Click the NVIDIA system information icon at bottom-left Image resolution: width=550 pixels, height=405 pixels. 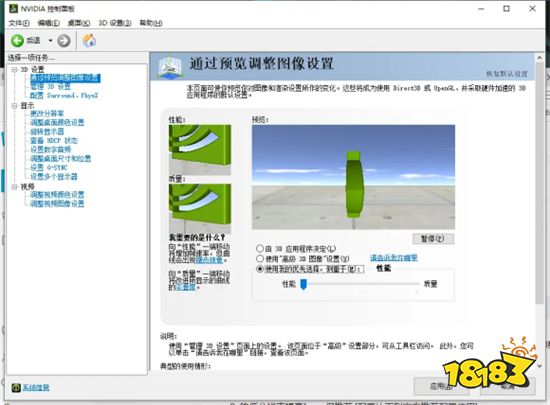point(16,387)
